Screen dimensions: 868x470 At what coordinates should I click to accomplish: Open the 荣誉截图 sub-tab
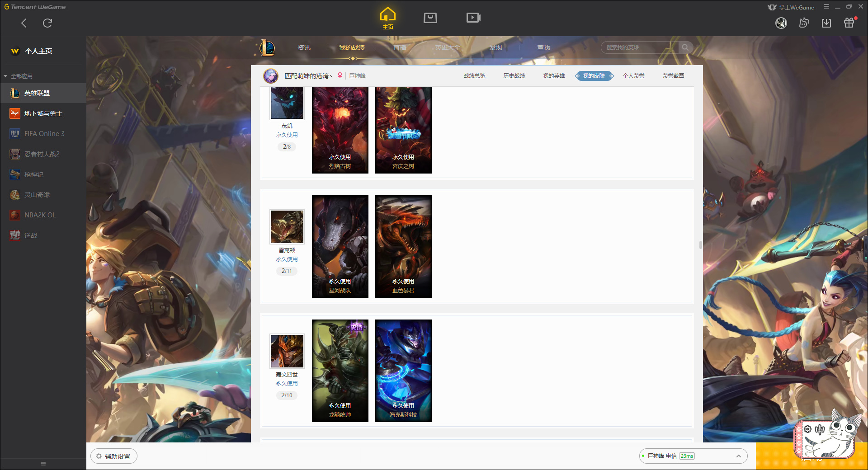[x=673, y=76]
